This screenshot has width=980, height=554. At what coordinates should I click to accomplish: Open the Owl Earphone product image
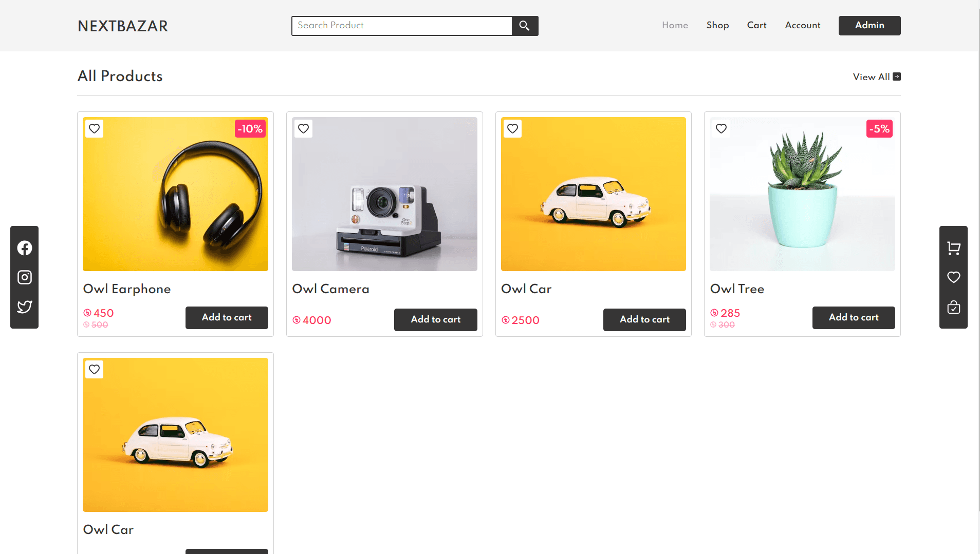point(175,194)
